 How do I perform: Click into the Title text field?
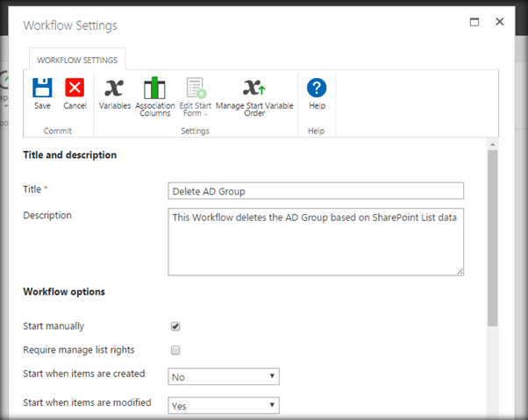tap(315, 191)
